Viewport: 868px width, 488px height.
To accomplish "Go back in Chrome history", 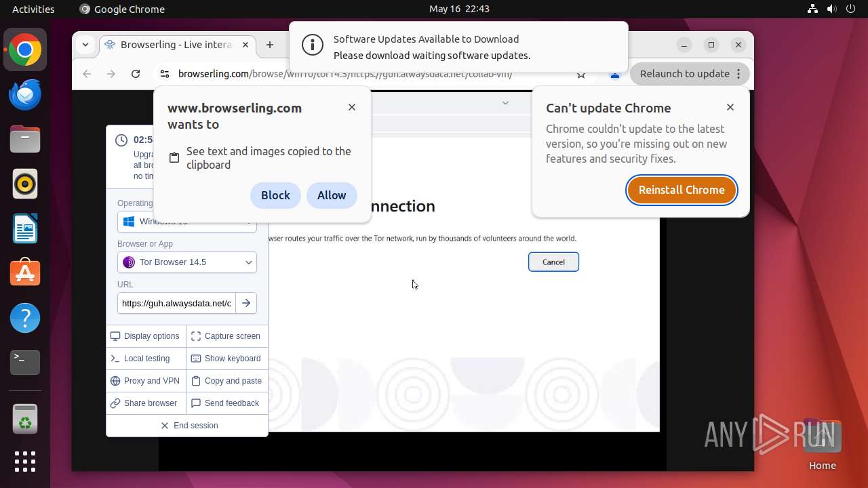I will pyautogui.click(x=87, y=74).
